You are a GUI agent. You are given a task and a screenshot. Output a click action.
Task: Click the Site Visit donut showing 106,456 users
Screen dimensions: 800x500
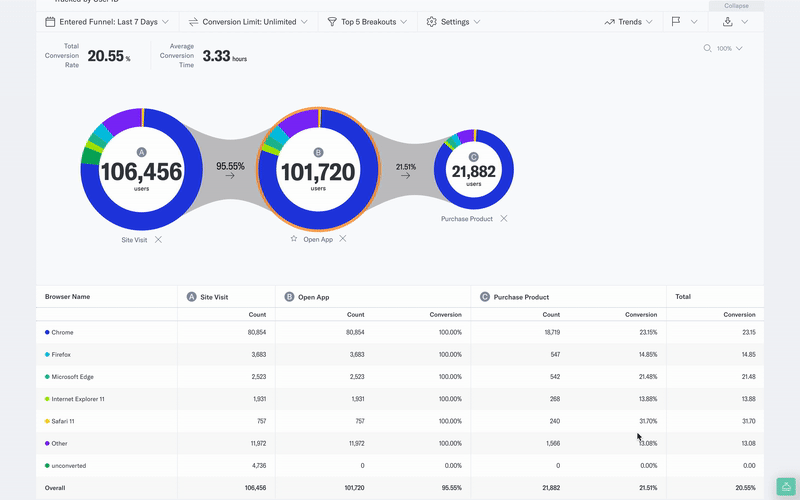click(141, 169)
